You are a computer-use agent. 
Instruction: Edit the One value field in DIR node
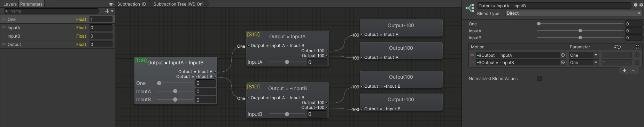(205, 83)
